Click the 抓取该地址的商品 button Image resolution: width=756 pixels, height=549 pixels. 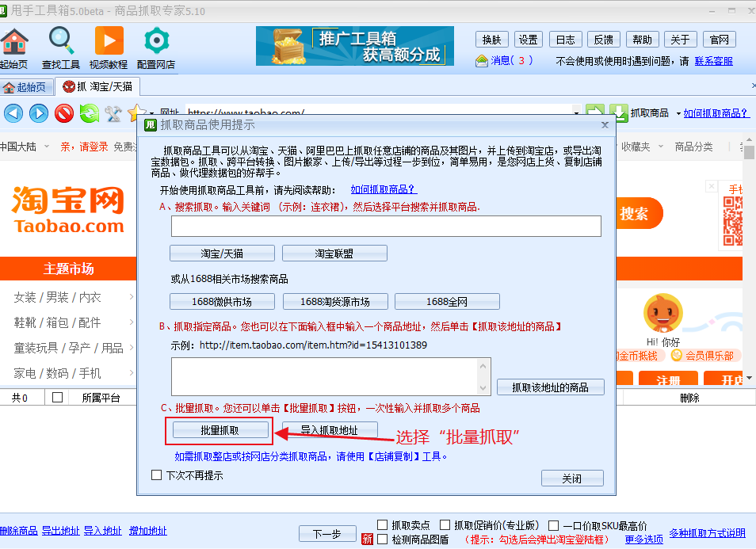550,387
